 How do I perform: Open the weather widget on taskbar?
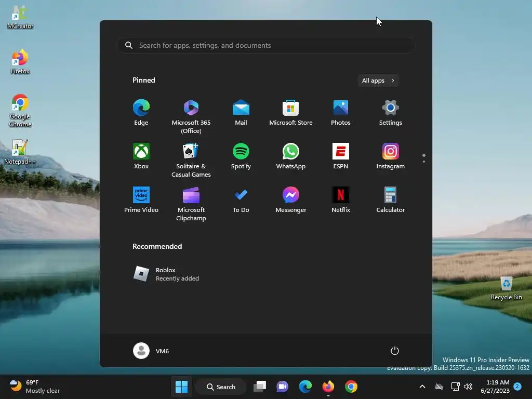pyautogui.click(x=35, y=387)
